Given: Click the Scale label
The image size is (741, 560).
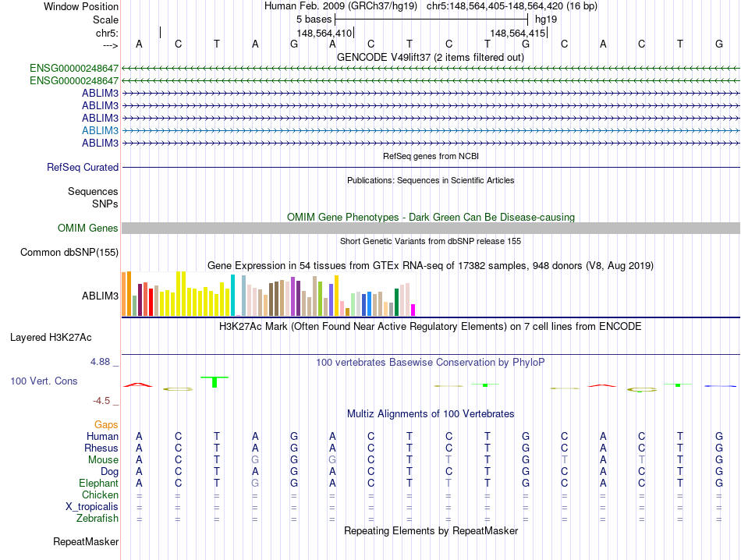Looking at the screenshot, I should pyautogui.click(x=105, y=19).
